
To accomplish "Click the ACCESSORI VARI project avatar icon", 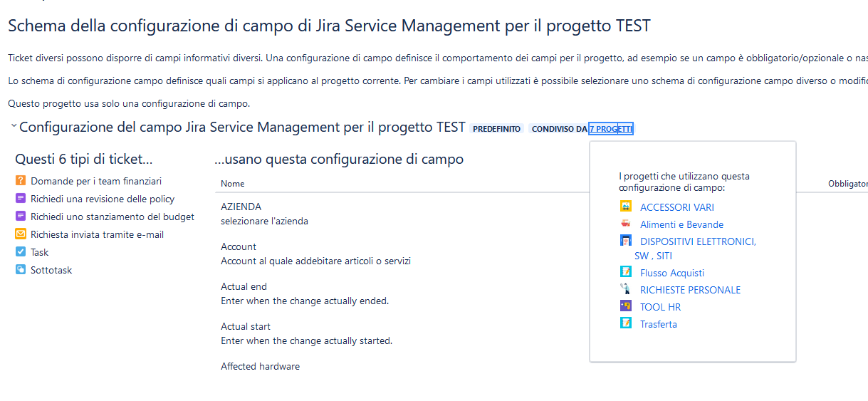I will coord(626,207).
